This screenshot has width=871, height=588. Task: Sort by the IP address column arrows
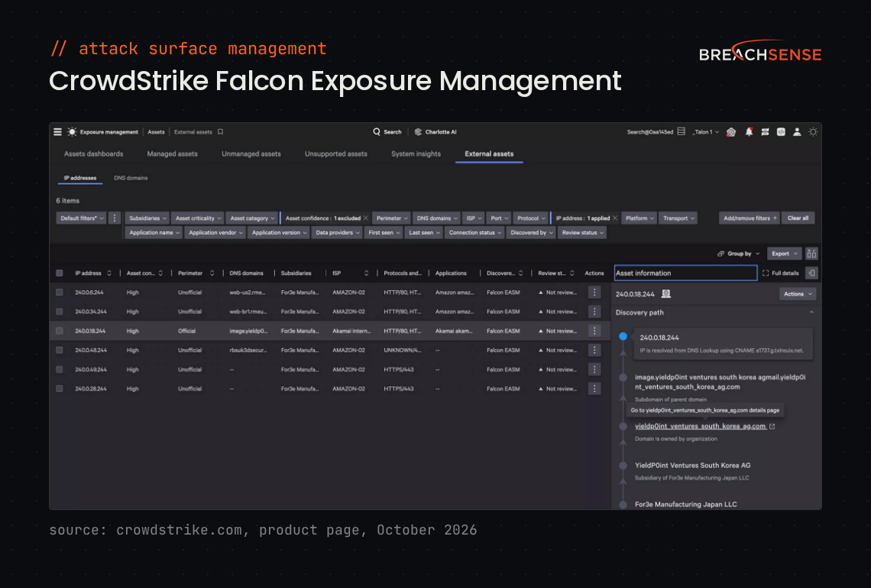point(108,273)
